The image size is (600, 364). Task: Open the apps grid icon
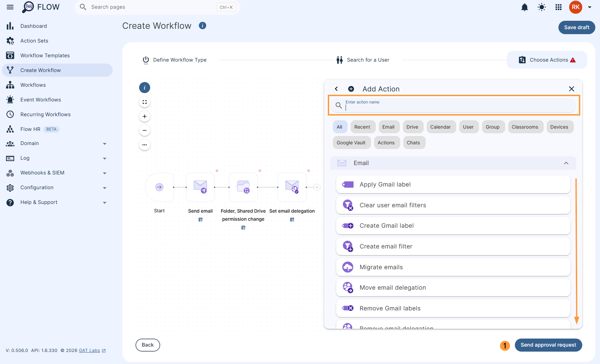coord(558,7)
